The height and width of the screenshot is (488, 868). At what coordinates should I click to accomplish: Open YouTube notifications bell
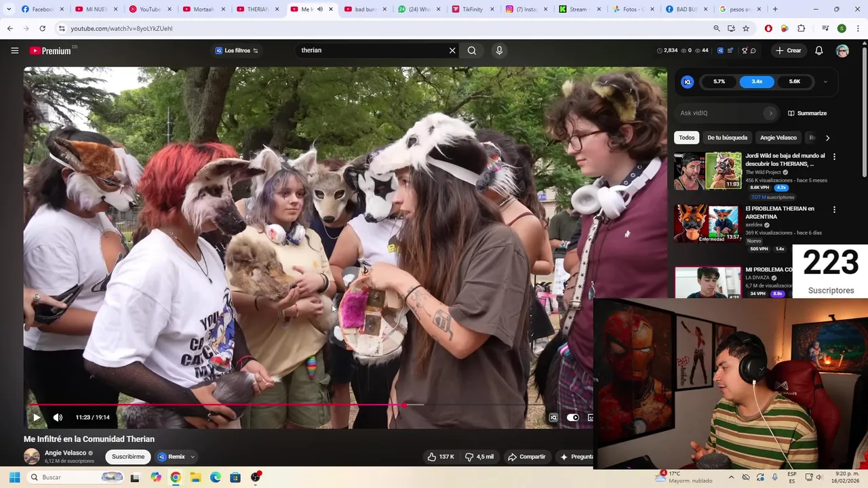818,51
